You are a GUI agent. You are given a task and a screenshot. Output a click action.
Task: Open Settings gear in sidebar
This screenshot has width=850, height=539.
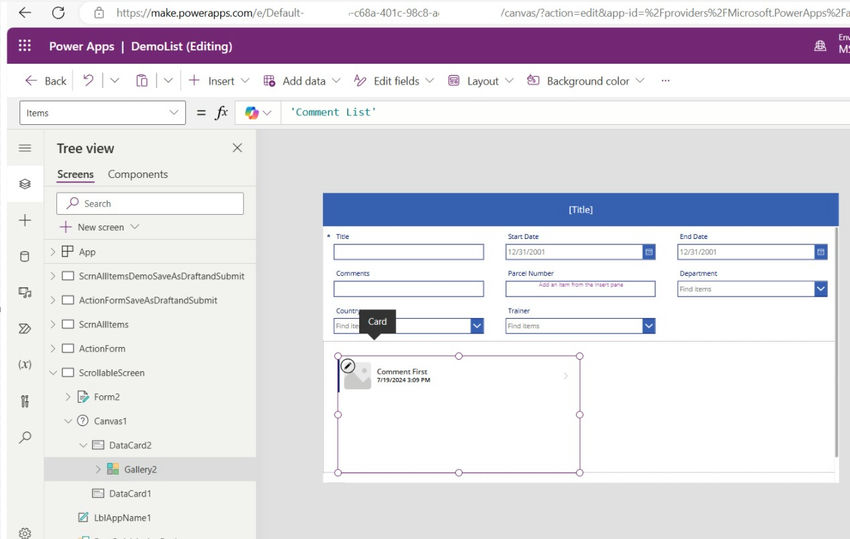pos(25,532)
